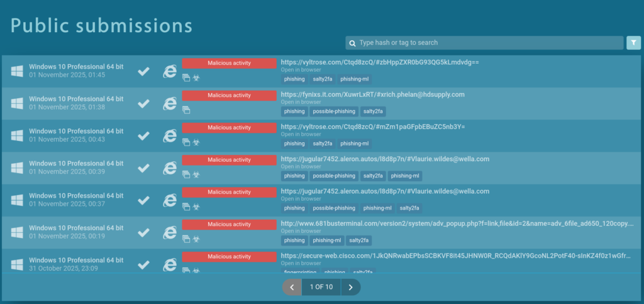This screenshot has width=644, height=304.
Task: Select possible-phishing tag in 01:38 row
Action: coord(333,111)
